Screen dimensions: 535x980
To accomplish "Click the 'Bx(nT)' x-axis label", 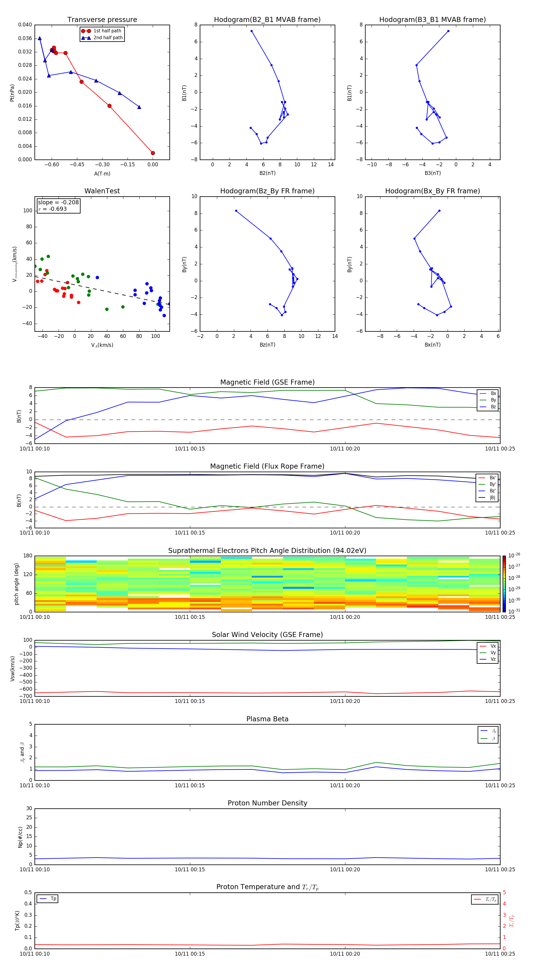I will [432, 345].
